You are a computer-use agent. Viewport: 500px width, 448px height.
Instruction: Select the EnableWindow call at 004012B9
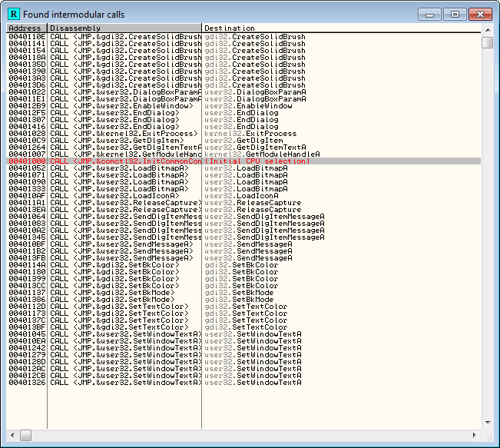[243, 106]
